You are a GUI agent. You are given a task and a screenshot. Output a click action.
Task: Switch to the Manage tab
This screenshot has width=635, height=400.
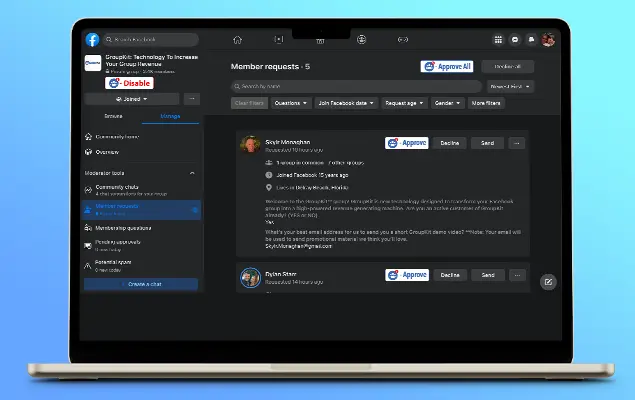[170, 116]
